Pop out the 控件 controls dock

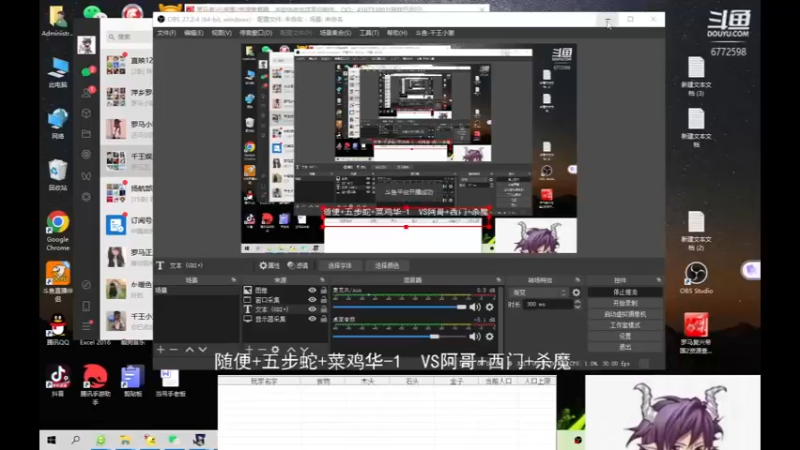pyautogui.click(x=659, y=280)
